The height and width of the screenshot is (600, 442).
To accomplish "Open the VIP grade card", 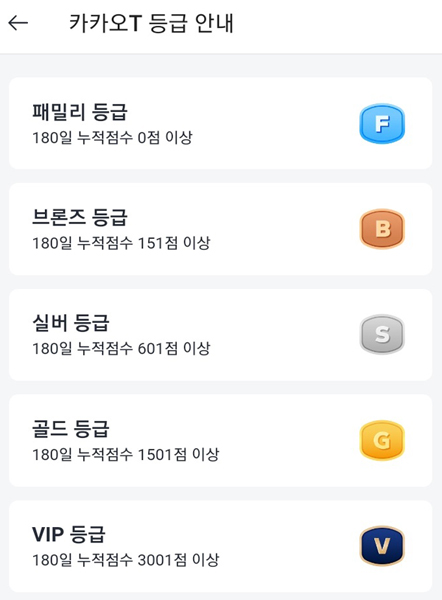I will 221,546.
